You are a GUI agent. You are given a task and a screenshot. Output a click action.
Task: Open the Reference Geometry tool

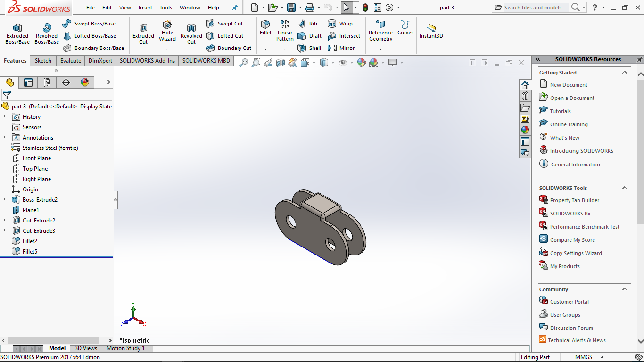380,31
